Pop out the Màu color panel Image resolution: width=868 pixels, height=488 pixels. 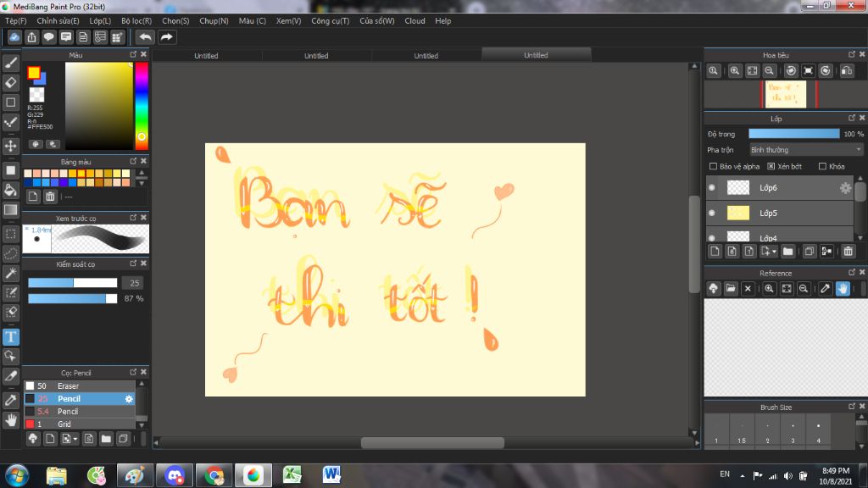[x=133, y=54]
